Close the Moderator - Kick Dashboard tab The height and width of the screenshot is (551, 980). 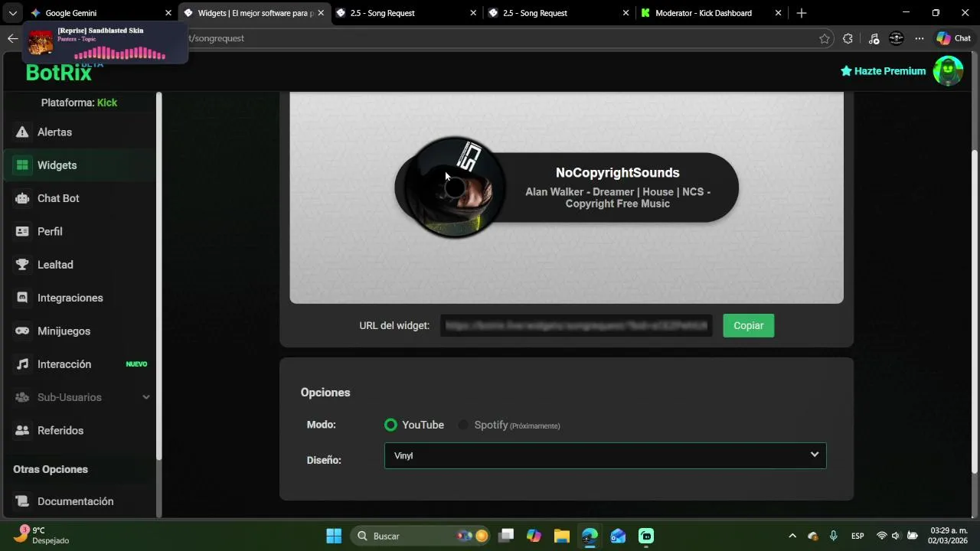click(778, 13)
